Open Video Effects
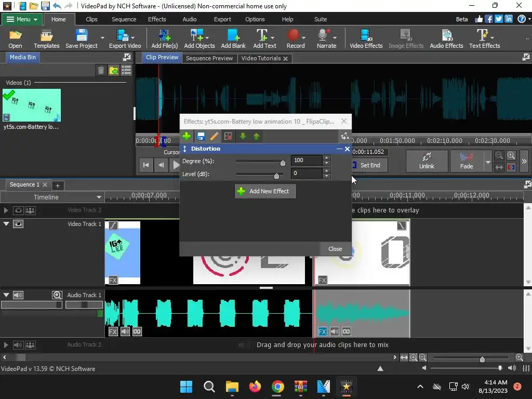The image size is (532, 399). click(366, 38)
